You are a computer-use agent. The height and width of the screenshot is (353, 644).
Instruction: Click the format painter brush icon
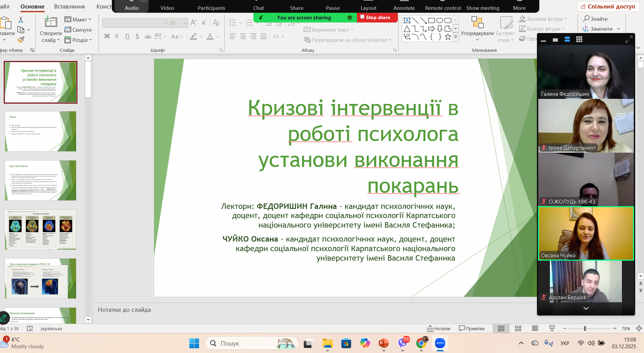click(21, 40)
